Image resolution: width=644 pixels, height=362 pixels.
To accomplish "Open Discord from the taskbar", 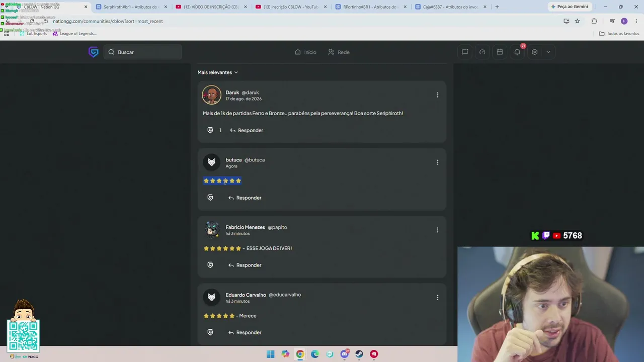I will tap(345, 354).
